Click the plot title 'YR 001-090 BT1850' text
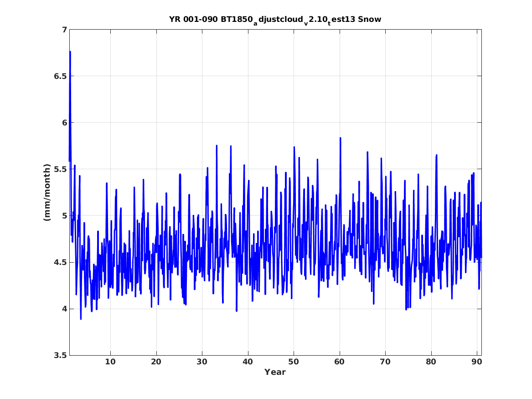 pyautogui.click(x=211, y=19)
